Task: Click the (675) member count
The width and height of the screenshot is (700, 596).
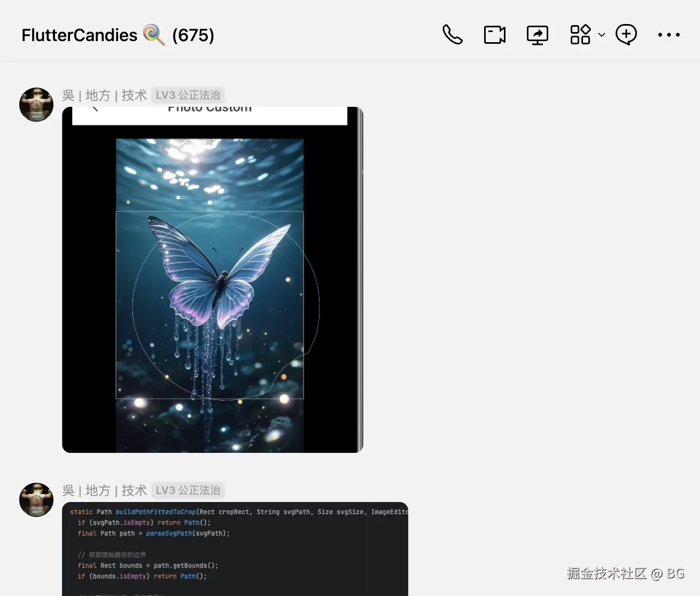Action: 193,35
